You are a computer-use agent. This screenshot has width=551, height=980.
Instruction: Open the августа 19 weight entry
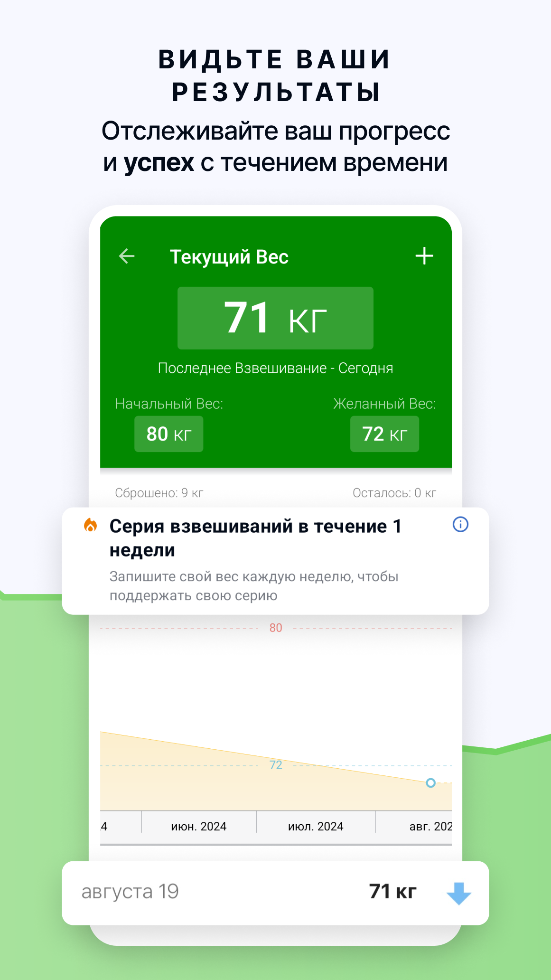point(275,892)
